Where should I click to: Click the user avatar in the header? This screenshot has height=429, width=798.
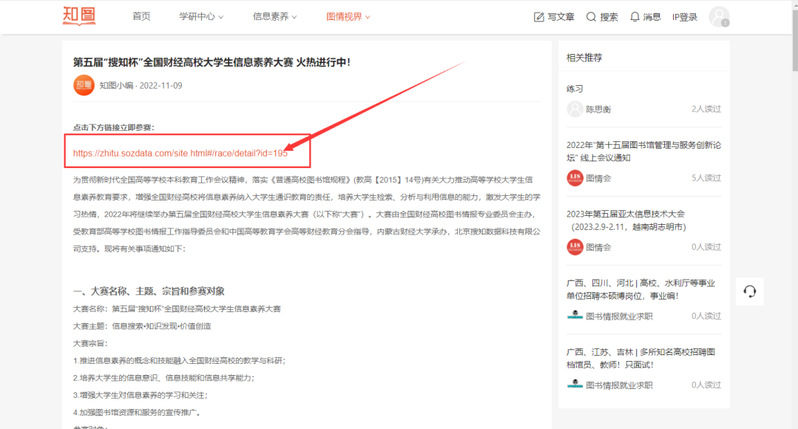(x=719, y=17)
